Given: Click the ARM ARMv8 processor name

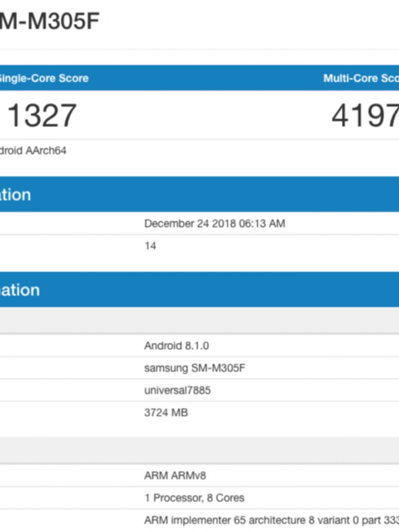Looking at the screenshot, I should (x=175, y=475).
